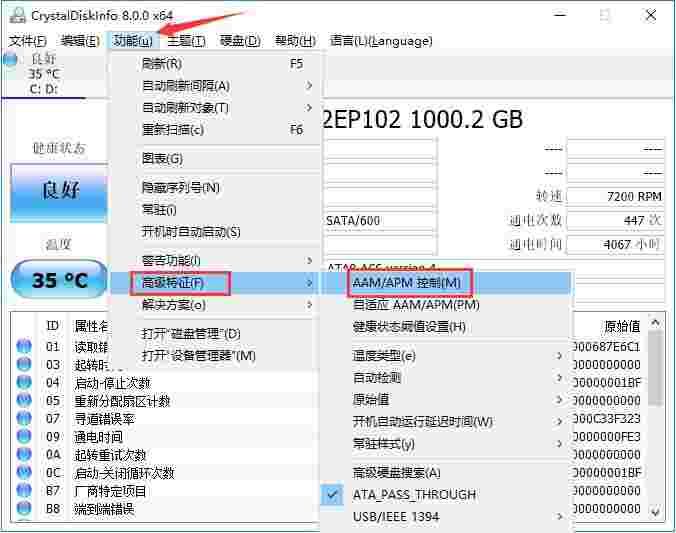Click the SATA/600 transfer mode field
Screen dimensions: 676x533
(379, 221)
